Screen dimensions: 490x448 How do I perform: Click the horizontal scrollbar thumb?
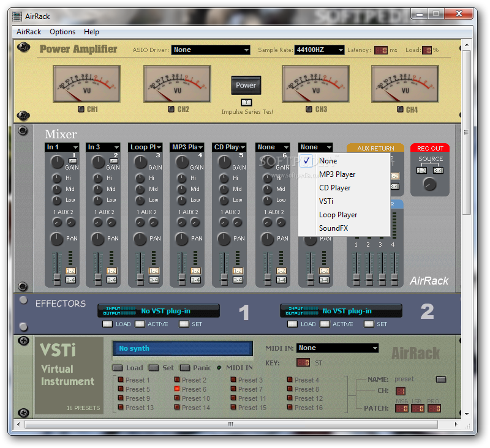[x=231, y=424]
